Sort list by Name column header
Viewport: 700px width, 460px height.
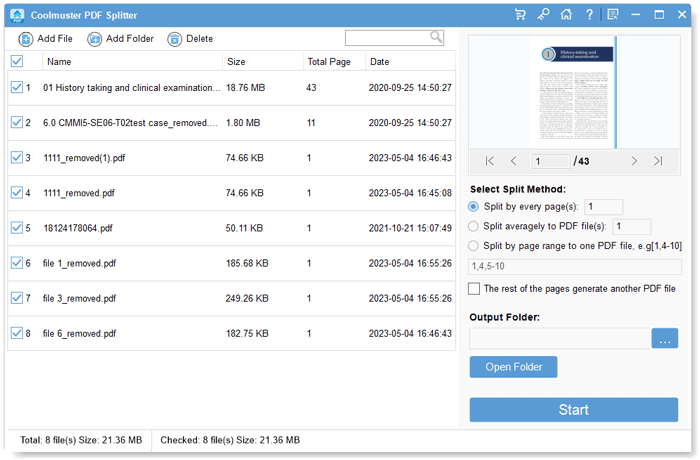(132, 62)
